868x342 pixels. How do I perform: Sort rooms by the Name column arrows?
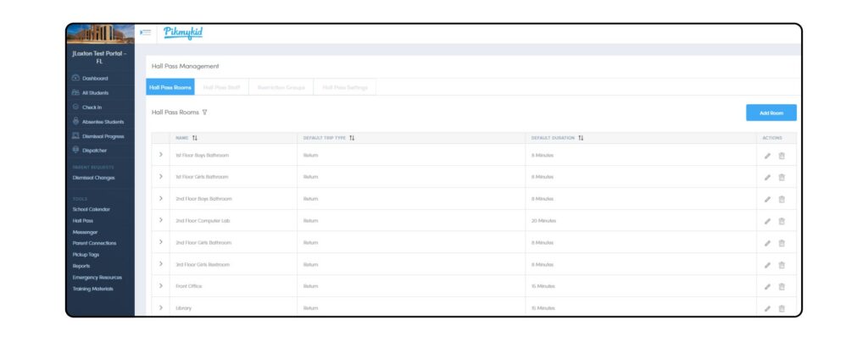pyautogui.click(x=195, y=138)
